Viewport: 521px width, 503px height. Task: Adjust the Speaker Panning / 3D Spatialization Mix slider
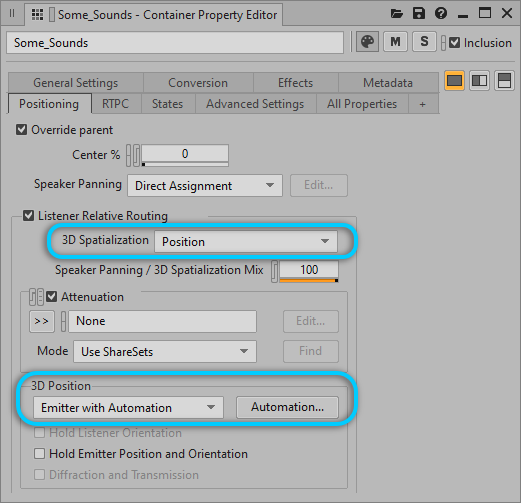(309, 271)
